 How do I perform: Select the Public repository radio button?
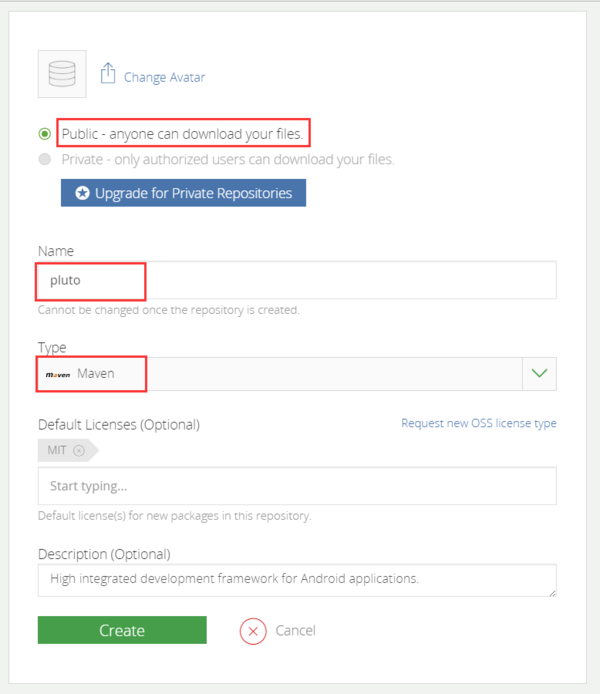44,134
